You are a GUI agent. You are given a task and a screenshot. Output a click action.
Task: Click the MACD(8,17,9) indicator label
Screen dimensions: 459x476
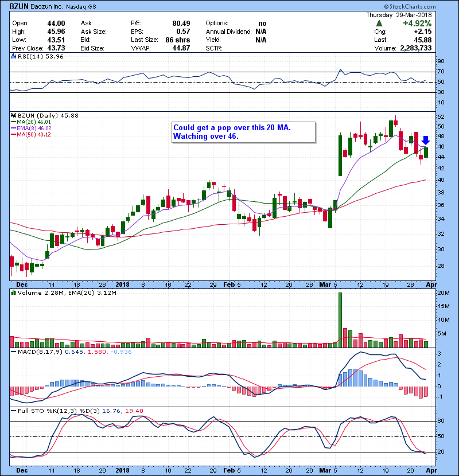[40, 352]
